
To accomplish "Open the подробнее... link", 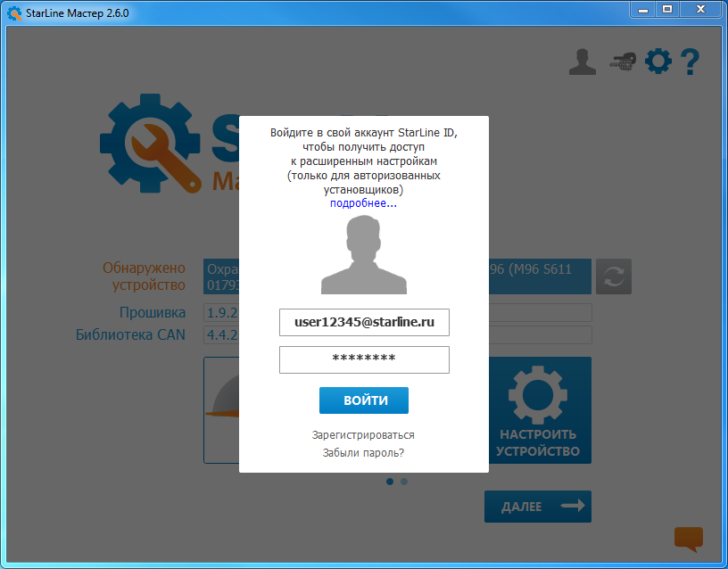I will (x=363, y=203).
